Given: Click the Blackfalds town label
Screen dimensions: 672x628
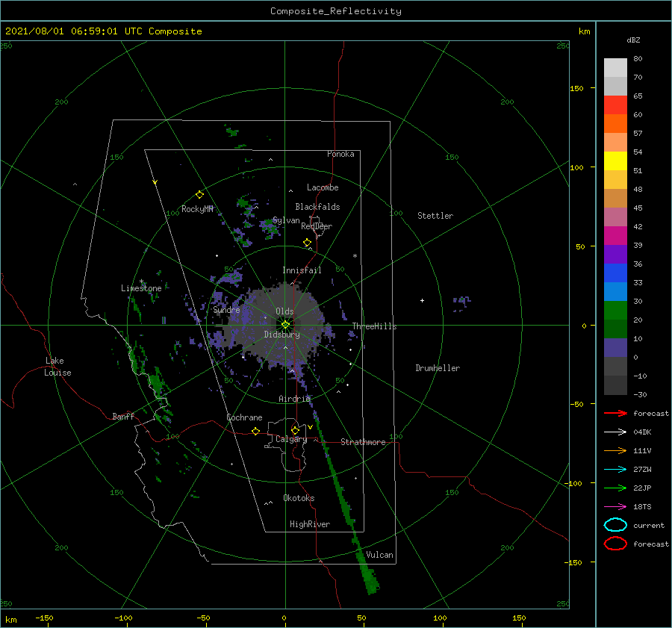Looking at the screenshot, I should click(317, 207).
